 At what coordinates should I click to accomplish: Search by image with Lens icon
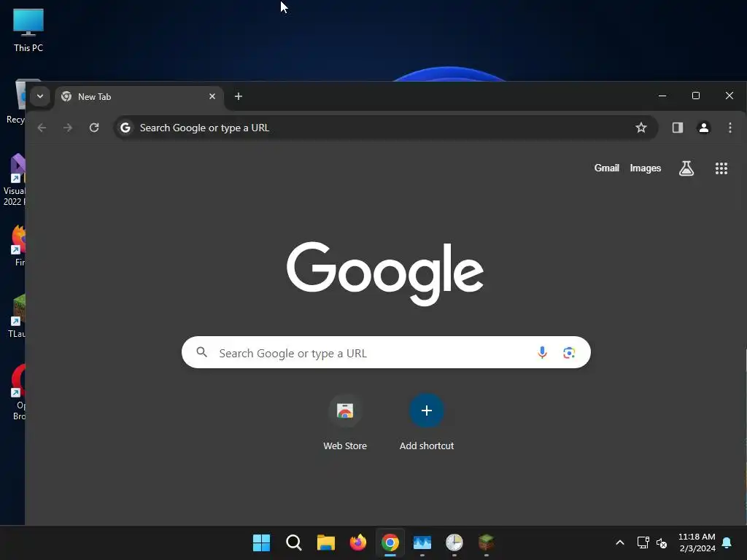pyautogui.click(x=569, y=353)
